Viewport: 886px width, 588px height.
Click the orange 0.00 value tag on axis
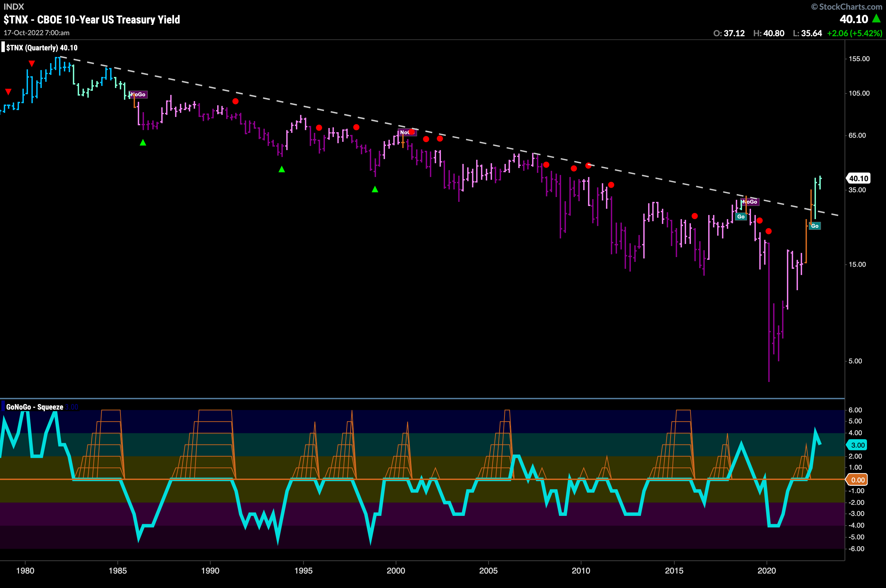(857, 480)
